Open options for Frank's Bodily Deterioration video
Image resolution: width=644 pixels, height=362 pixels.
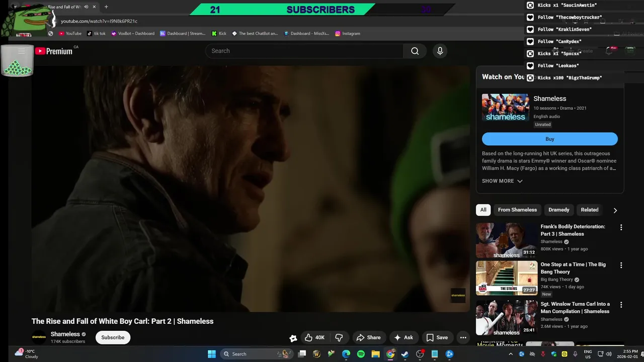click(621, 227)
